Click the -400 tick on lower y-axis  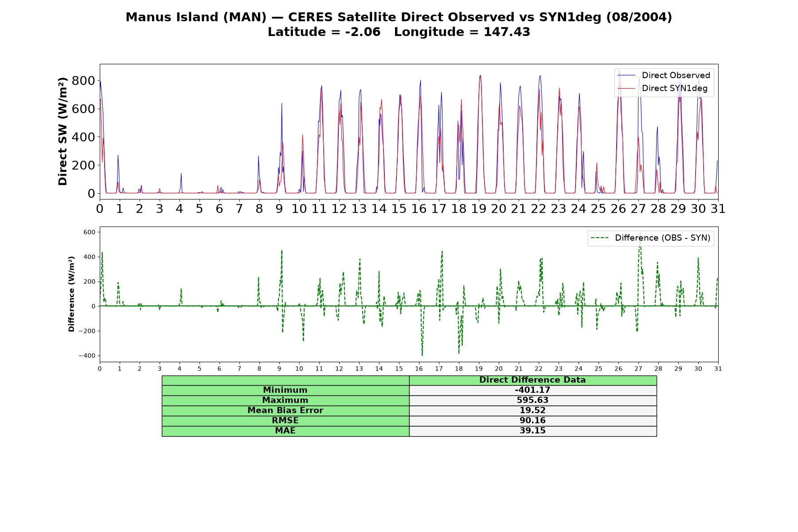point(87,356)
